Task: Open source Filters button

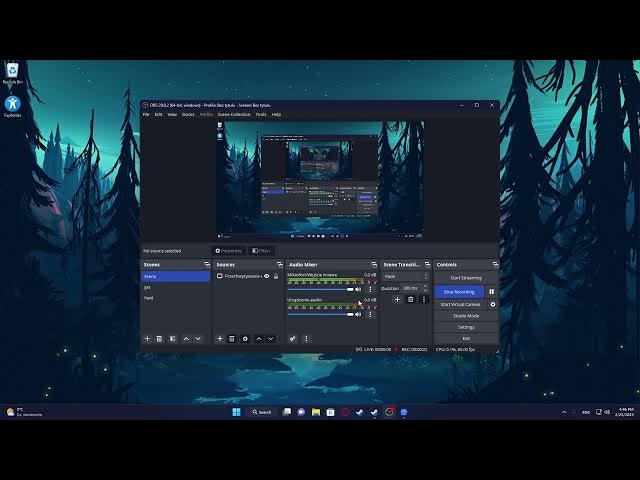Action: tap(261, 251)
